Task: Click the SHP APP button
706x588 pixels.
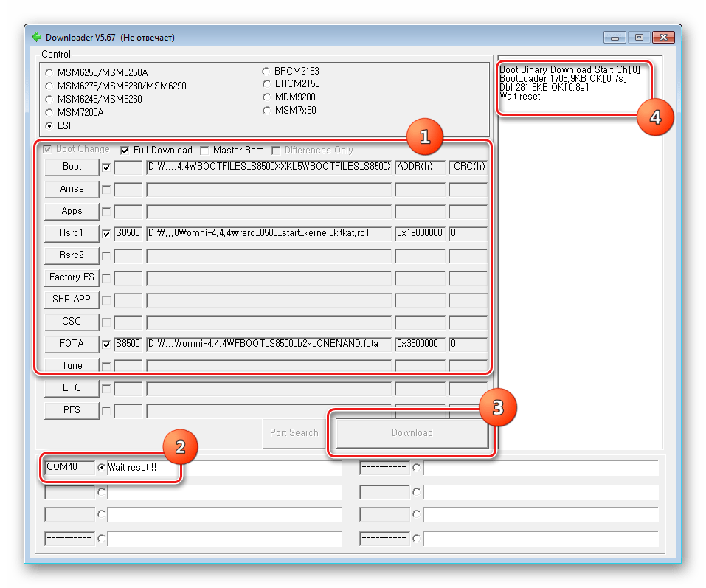Action: coord(72,299)
